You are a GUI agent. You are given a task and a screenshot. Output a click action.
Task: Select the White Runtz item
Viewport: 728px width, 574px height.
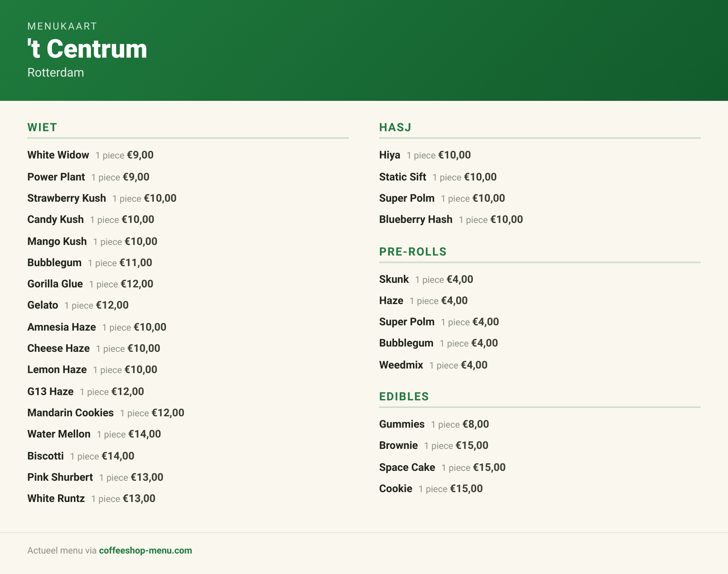[x=91, y=499]
